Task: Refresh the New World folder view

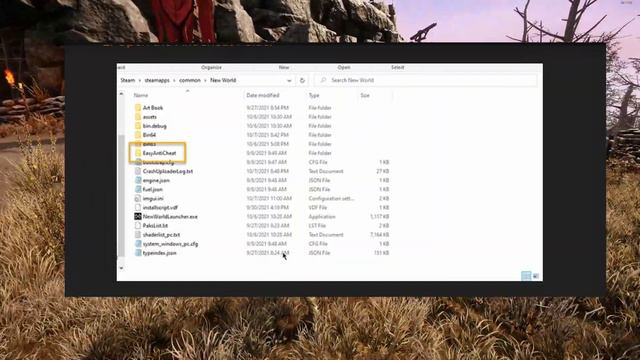Action: point(302,80)
